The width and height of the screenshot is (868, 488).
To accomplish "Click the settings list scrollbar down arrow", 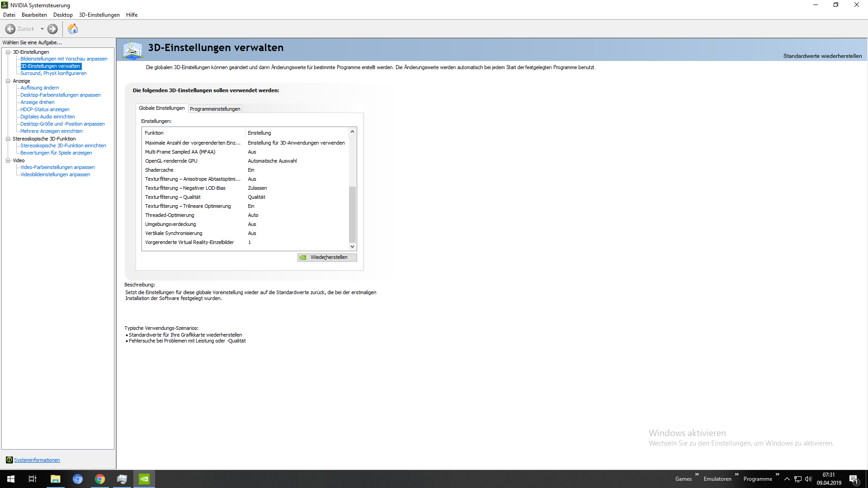I will 352,247.
